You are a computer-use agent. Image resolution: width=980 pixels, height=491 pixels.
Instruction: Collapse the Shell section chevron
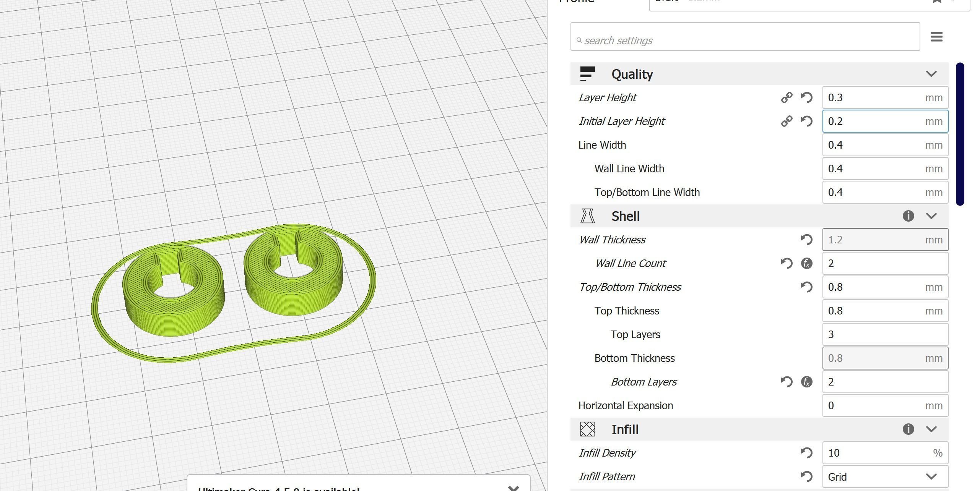[x=931, y=216]
